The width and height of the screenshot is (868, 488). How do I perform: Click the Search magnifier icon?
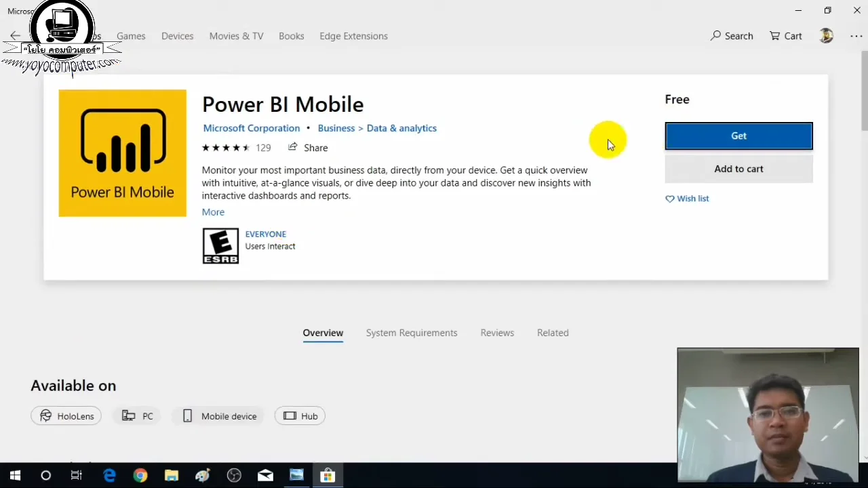point(716,36)
